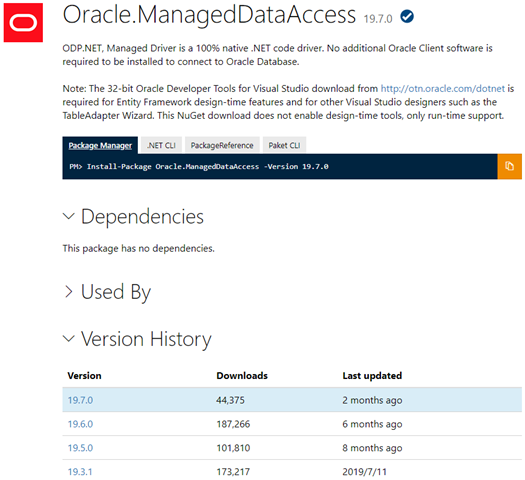Click the Dependencies heading text
525x480 pixels.
click(142, 216)
